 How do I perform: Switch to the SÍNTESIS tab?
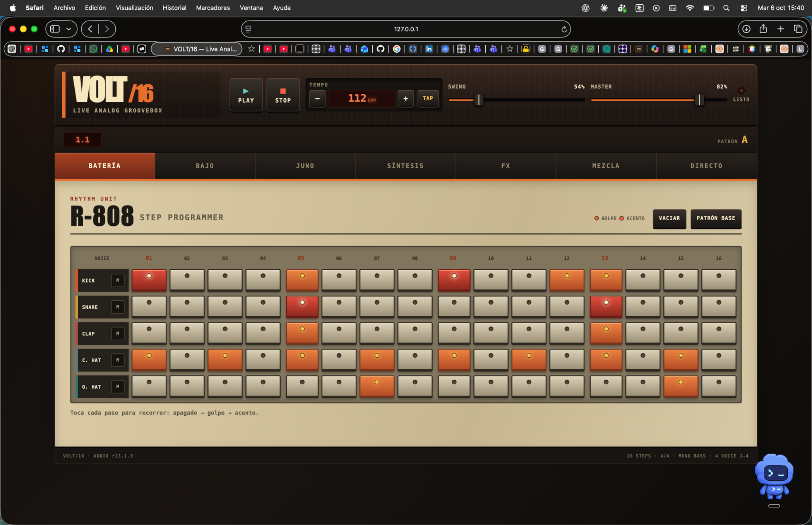click(x=405, y=166)
